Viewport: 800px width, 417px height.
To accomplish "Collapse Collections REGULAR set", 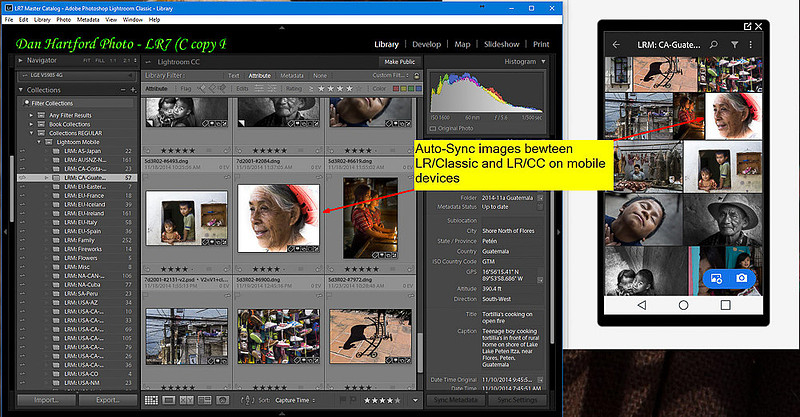I will pyautogui.click(x=32, y=133).
